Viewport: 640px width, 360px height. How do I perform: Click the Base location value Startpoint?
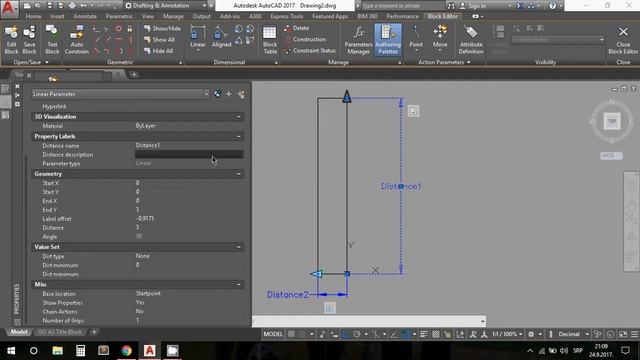pos(148,293)
